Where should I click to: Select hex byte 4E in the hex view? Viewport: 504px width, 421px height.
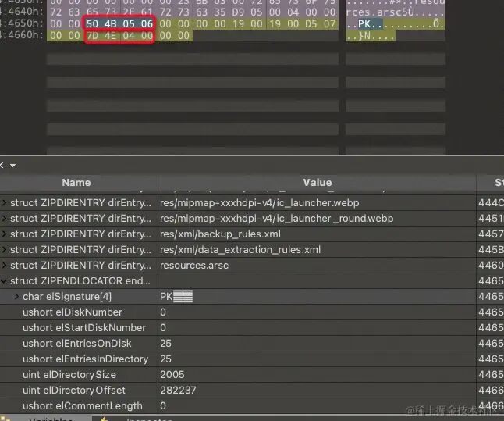tap(110, 35)
